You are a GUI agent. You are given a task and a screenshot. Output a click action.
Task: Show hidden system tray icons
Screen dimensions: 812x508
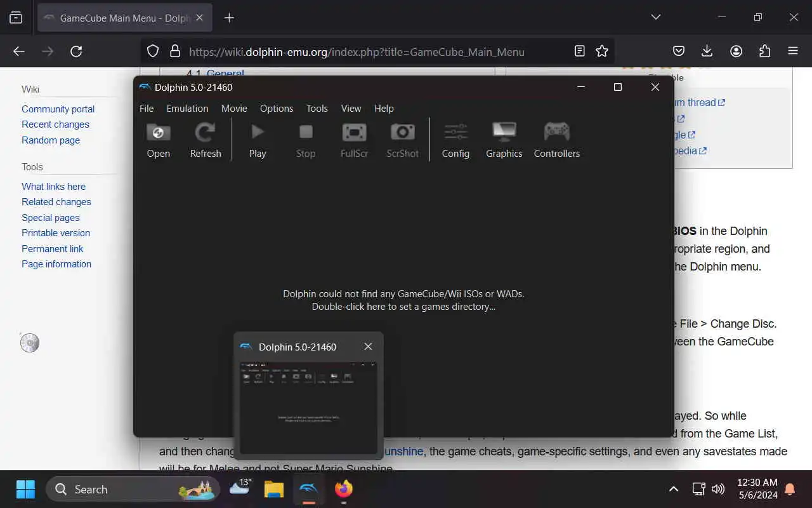674,489
